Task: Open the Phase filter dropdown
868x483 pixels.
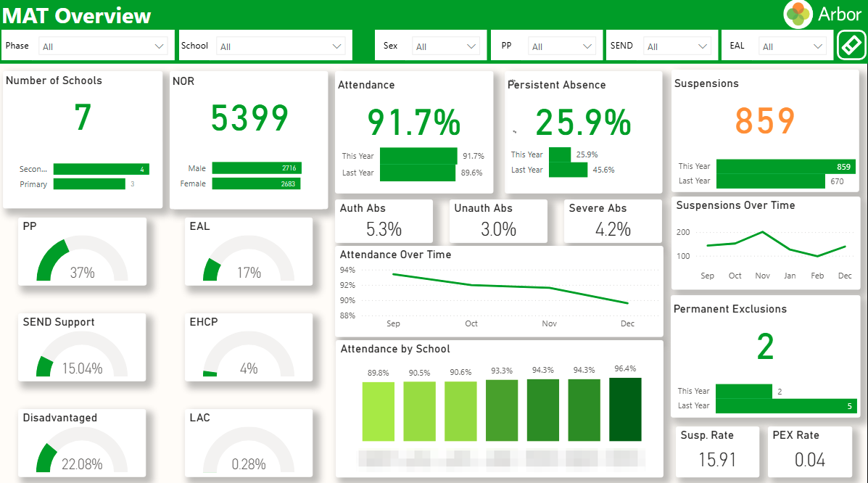Action: point(103,46)
